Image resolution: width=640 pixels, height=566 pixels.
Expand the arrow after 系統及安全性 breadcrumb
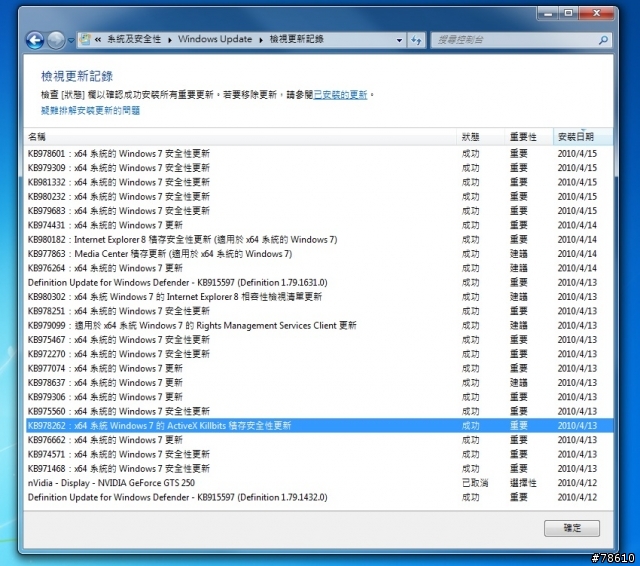[x=169, y=40]
